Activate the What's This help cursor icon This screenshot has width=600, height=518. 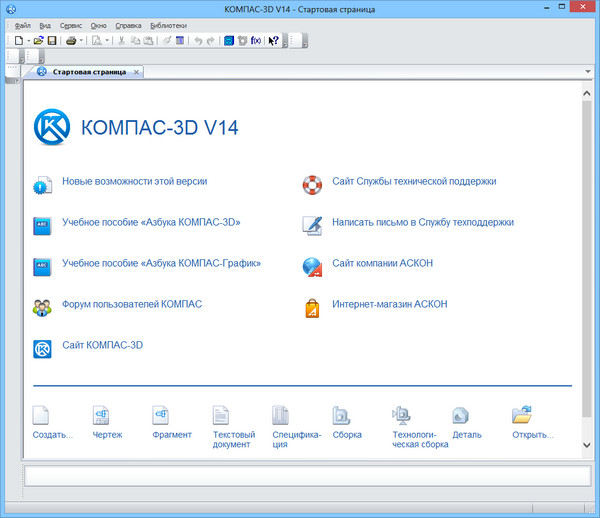coord(273,40)
